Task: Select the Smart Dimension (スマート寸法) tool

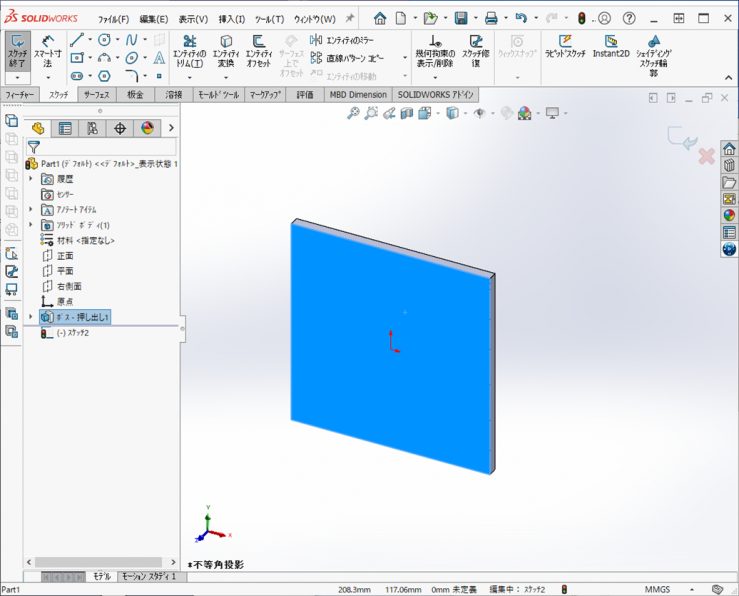Action: click(47, 53)
